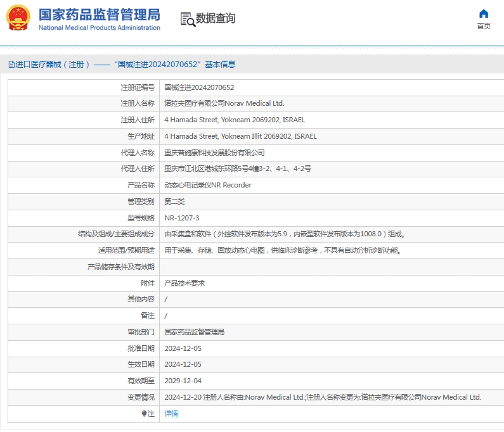Screen dimensions: 504x432
Task: Select intended use text 用于采集、存储、回放动态心电图
Action: click(283, 250)
